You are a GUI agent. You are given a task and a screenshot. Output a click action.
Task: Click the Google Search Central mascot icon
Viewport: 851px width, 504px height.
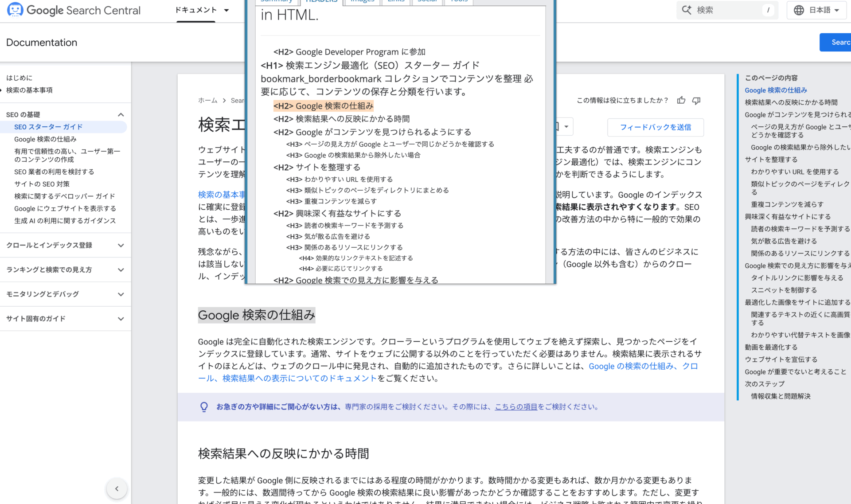coord(15,10)
